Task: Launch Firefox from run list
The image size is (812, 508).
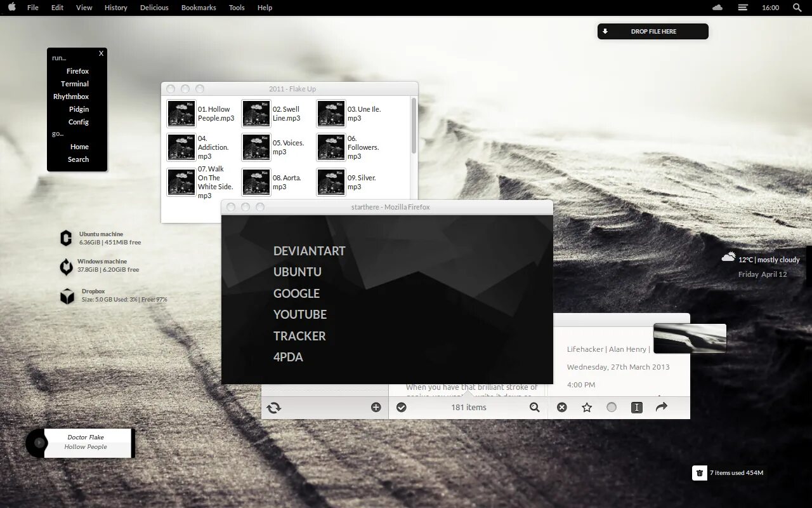Action: point(77,71)
